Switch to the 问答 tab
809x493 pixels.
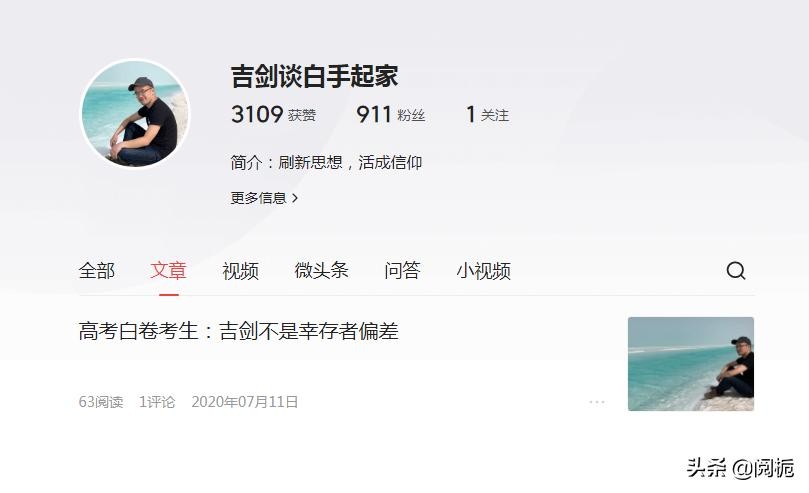tap(402, 270)
